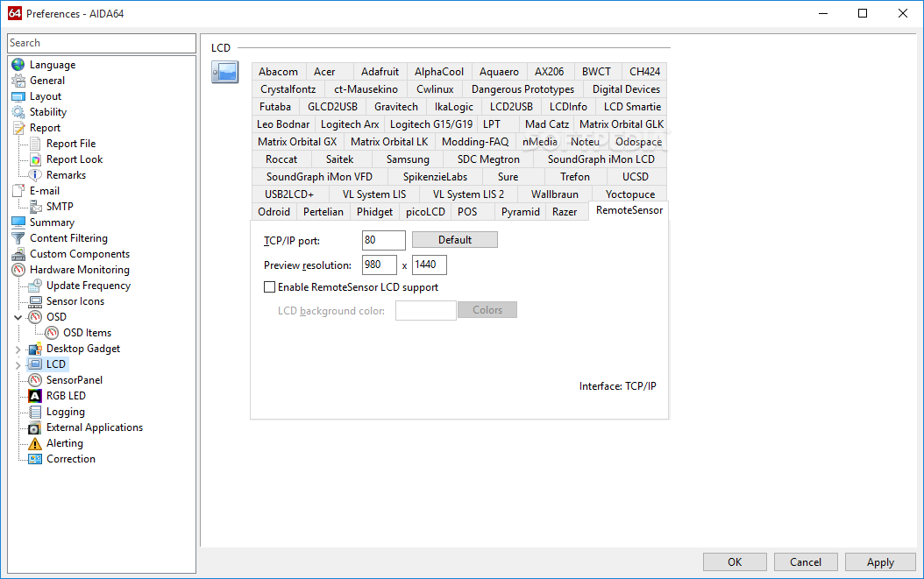The width and height of the screenshot is (924, 579).
Task: Click the Search box in sidebar
Action: [x=102, y=43]
